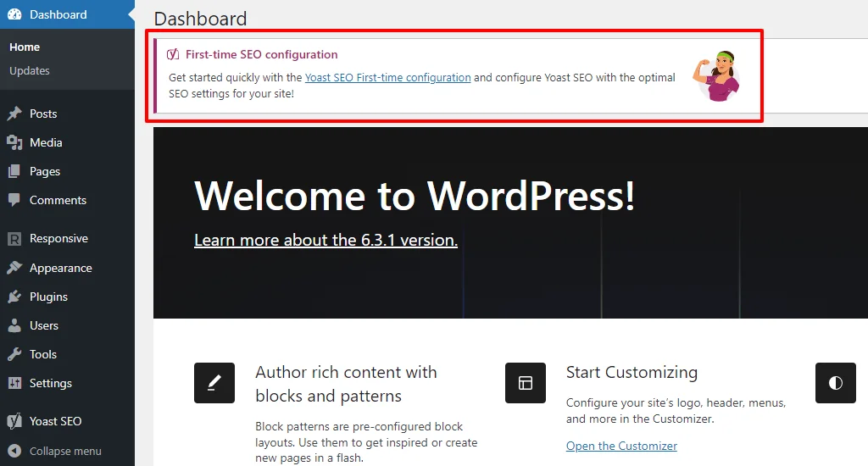This screenshot has width=868, height=466.
Task: Click the Appearance paintbrush icon
Action: click(14, 268)
